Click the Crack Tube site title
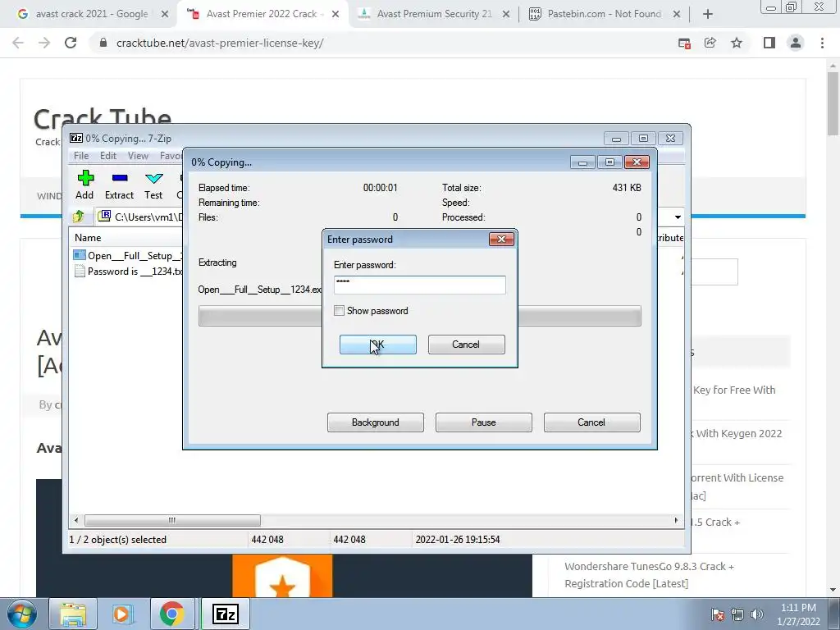Screen dimensions: 840x630 [x=103, y=116]
